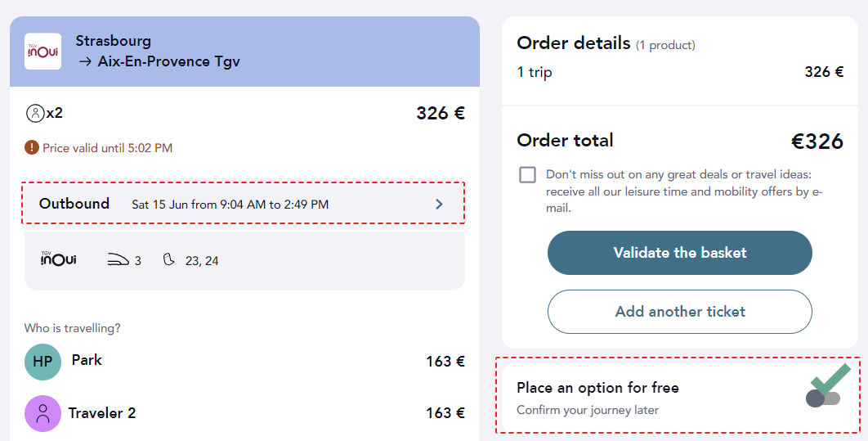Open the Outbound Sat 15 Jun row
Image resolution: width=868 pixels, height=441 pixels.
click(x=244, y=204)
